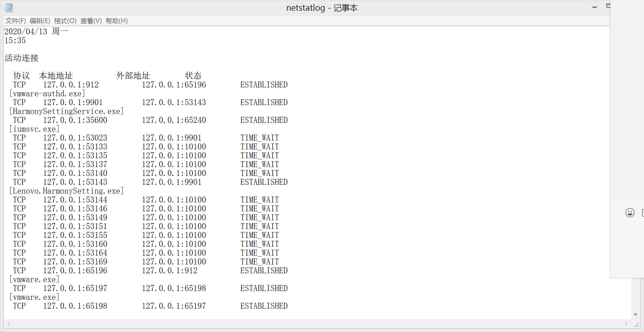
Task: Click the smiley emoji icon in side panel
Action: click(630, 213)
